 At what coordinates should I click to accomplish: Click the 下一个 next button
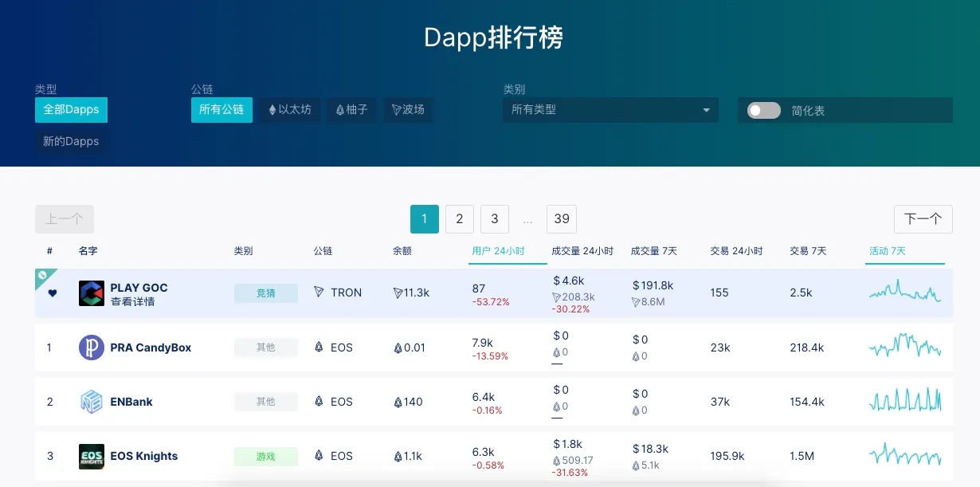[x=923, y=219]
